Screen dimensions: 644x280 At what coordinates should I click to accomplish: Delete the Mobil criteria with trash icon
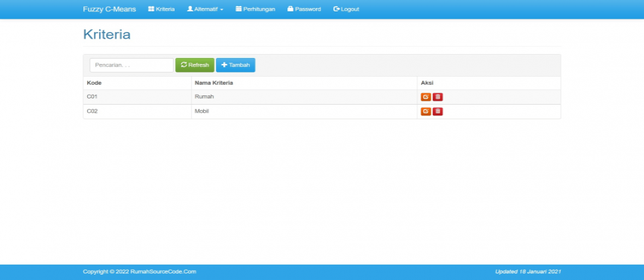(438, 111)
